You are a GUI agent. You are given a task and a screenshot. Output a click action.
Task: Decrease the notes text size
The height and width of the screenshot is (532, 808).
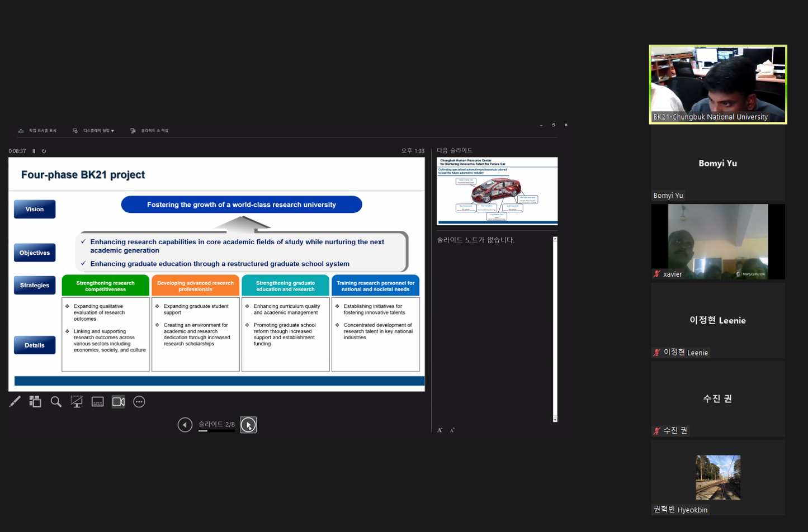452,430
